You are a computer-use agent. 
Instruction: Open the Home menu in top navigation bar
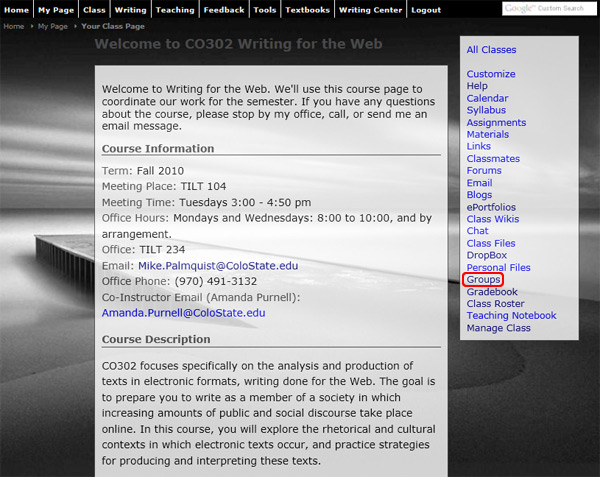tap(16, 10)
